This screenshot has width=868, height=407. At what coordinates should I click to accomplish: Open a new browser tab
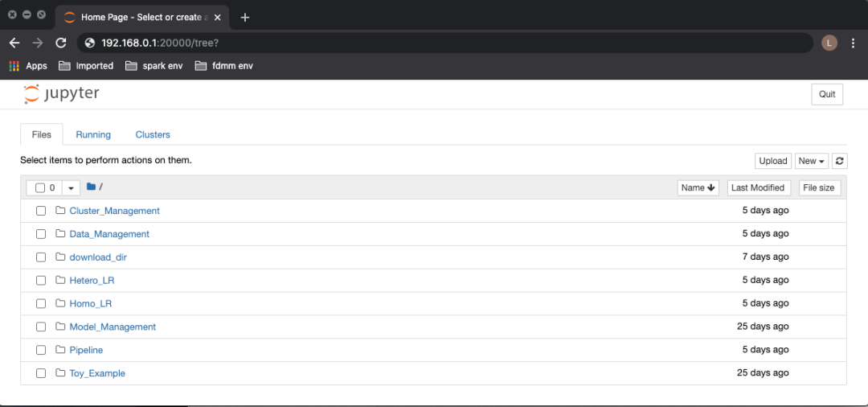pos(245,18)
